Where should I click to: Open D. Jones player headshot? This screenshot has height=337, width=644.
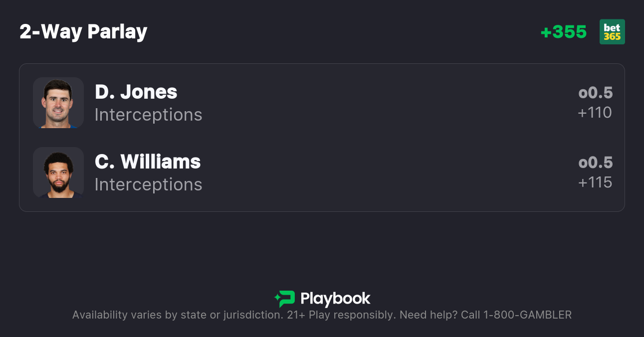[58, 103]
